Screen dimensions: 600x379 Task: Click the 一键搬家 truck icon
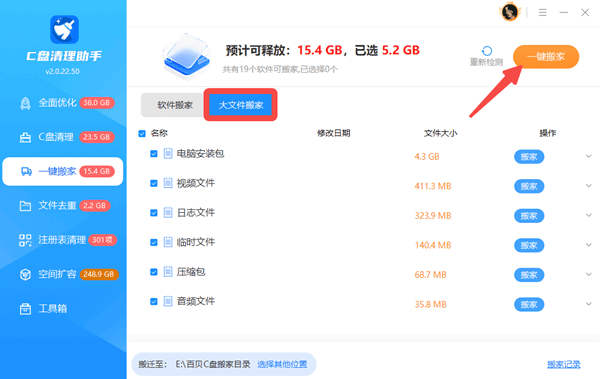click(26, 172)
